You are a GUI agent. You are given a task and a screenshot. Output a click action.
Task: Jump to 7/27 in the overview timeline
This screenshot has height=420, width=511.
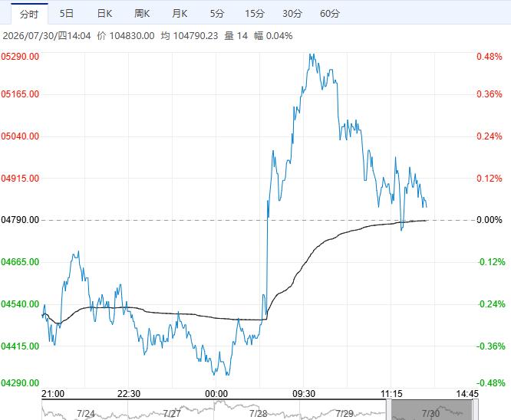coord(172,414)
